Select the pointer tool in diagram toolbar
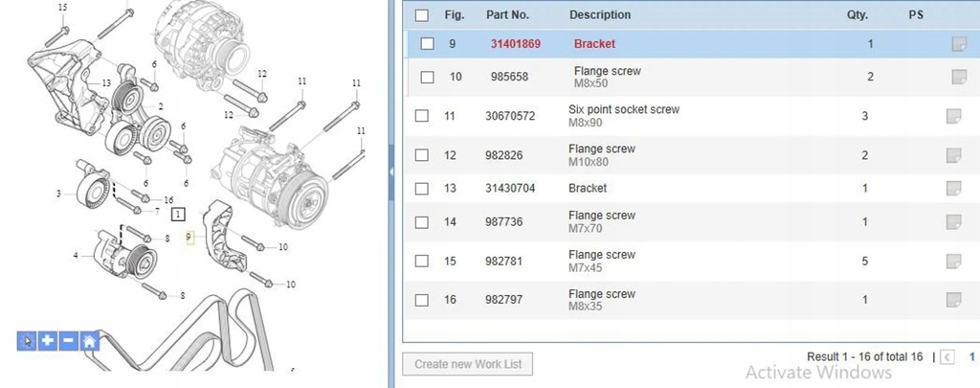 26,341
